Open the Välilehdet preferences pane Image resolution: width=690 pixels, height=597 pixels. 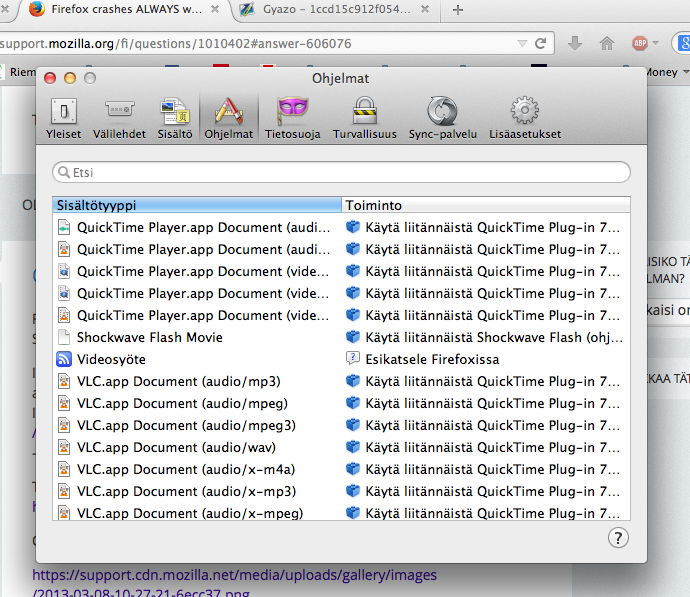[x=119, y=119]
